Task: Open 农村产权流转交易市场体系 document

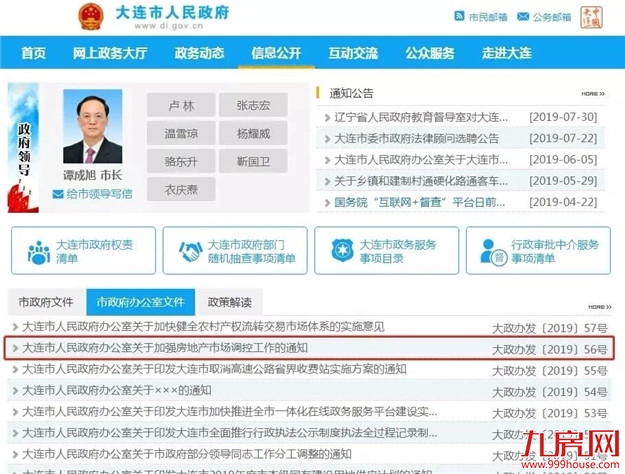Action: click(x=203, y=327)
